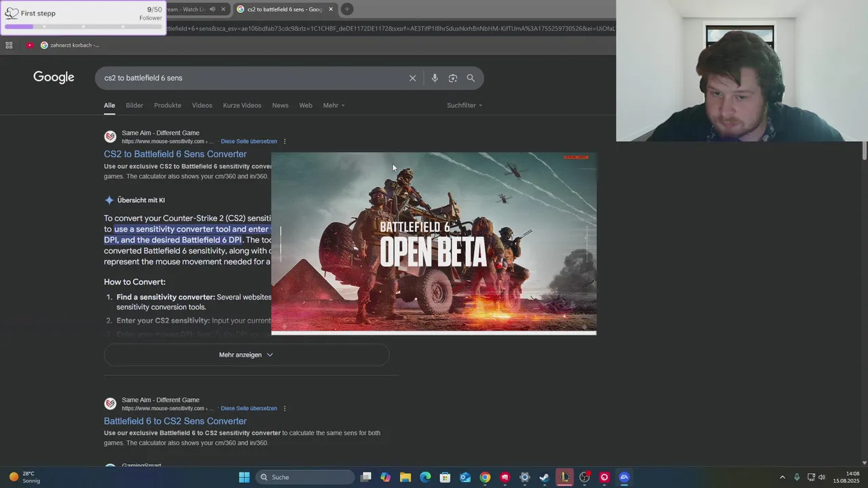This screenshot has width=868, height=488.
Task: Clear the Google search box text
Action: [412, 78]
